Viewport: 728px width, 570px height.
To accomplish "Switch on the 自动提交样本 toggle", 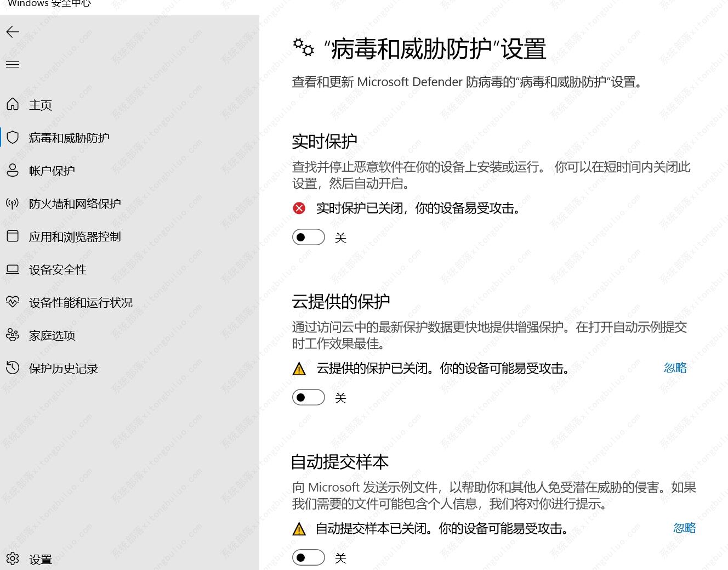I will (308, 558).
